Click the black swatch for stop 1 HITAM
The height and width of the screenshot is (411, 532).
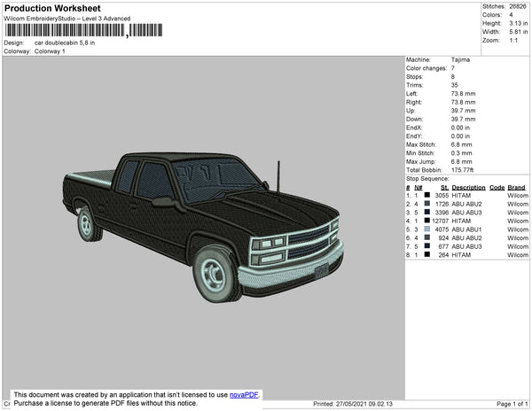[x=427, y=196]
